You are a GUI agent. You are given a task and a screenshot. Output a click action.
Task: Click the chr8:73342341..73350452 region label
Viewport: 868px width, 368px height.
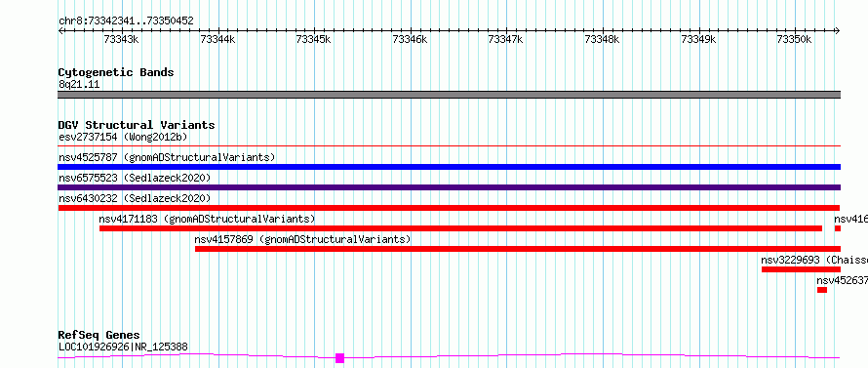click(x=126, y=21)
